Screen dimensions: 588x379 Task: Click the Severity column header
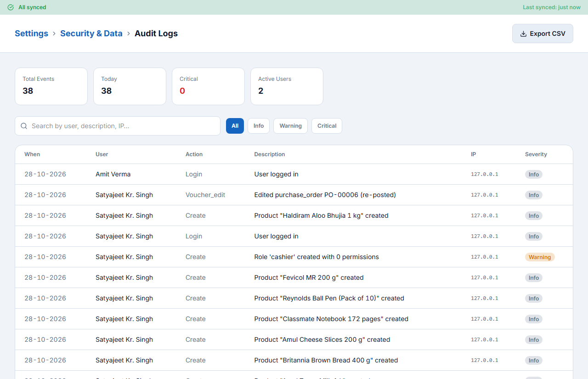coord(536,154)
